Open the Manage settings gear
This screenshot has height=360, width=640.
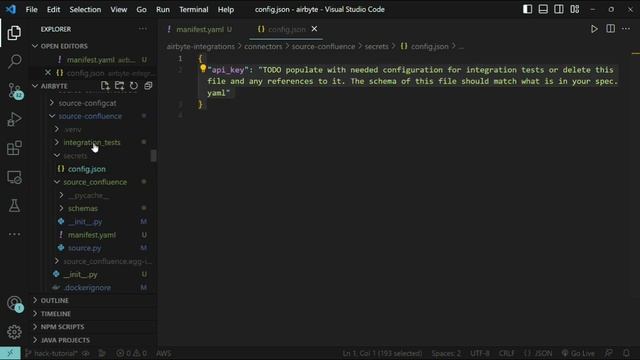(14, 332)
